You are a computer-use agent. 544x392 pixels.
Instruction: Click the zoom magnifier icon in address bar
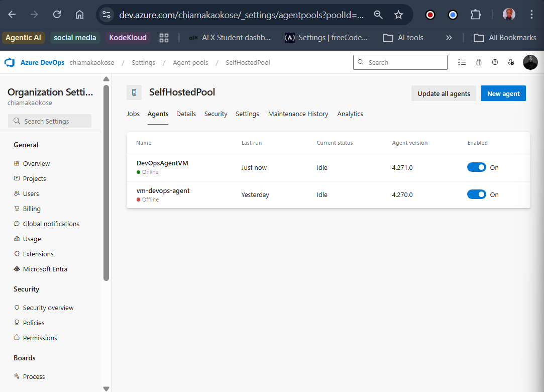[378, 15]
